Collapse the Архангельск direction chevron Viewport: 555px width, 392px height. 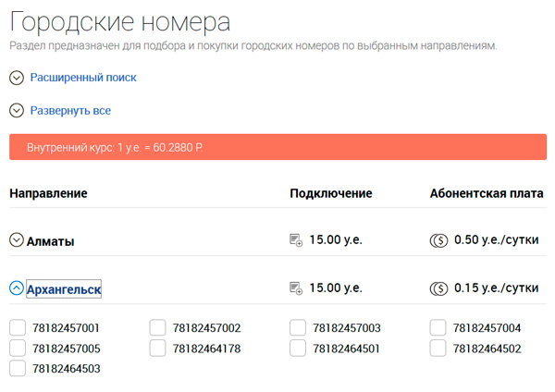(16, 288)
